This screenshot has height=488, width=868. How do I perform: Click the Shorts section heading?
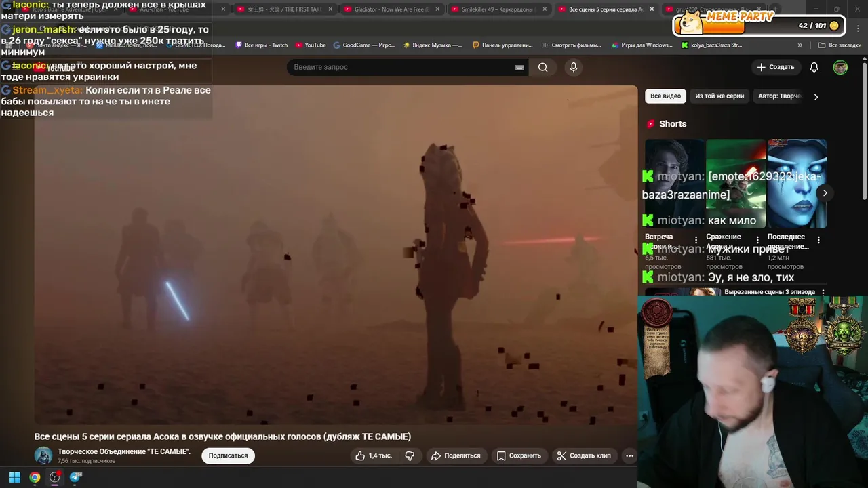pos(673,124)
